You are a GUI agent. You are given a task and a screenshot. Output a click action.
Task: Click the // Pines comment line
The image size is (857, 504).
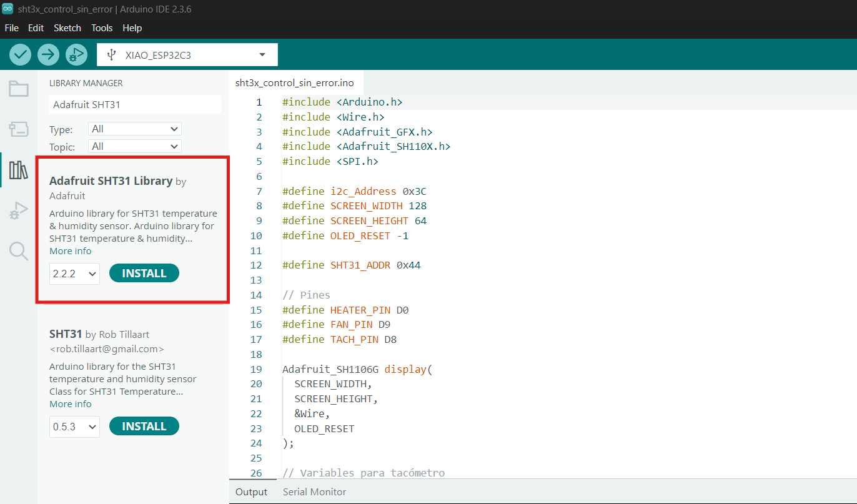tap(306, 295)
